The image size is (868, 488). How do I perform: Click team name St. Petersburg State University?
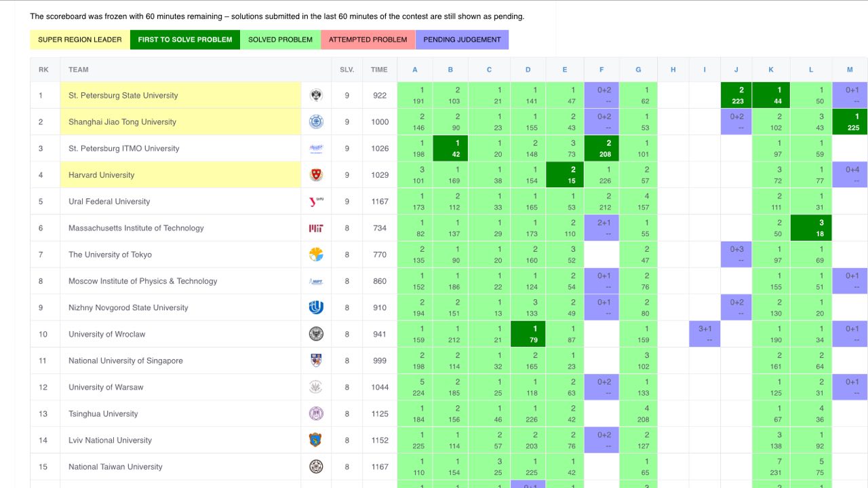[x=123, y=96]
